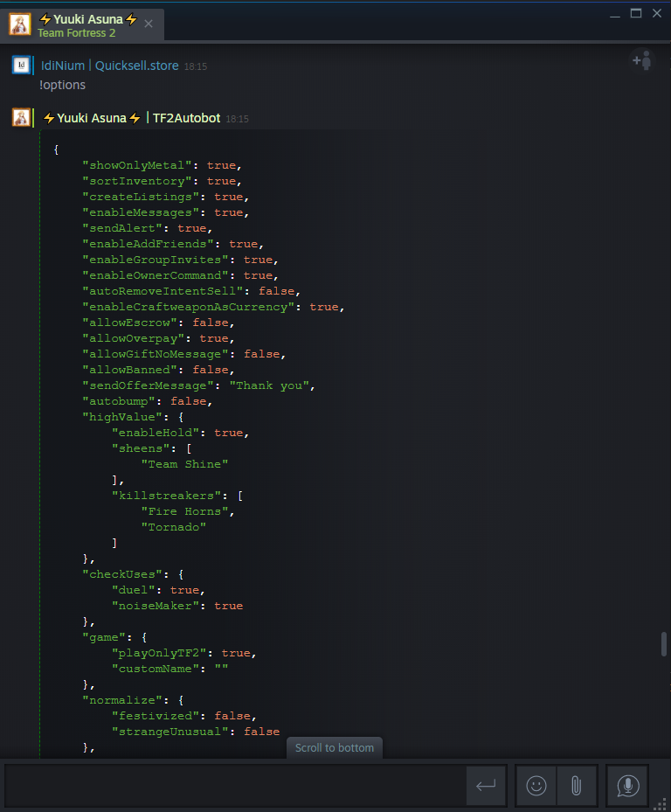
Task: Open the emoticon picker
Action: pyautogui.click(x=536, y=786)
